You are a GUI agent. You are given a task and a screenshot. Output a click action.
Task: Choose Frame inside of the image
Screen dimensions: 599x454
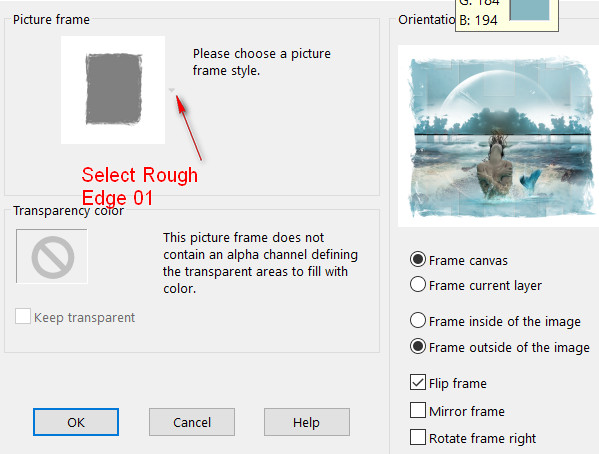click(x=418, y=321)
